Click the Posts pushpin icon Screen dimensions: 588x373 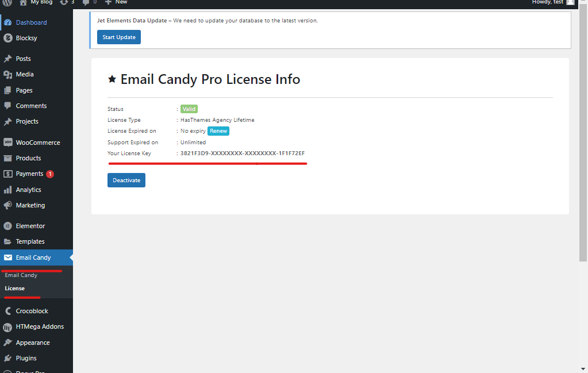point(7,59)
